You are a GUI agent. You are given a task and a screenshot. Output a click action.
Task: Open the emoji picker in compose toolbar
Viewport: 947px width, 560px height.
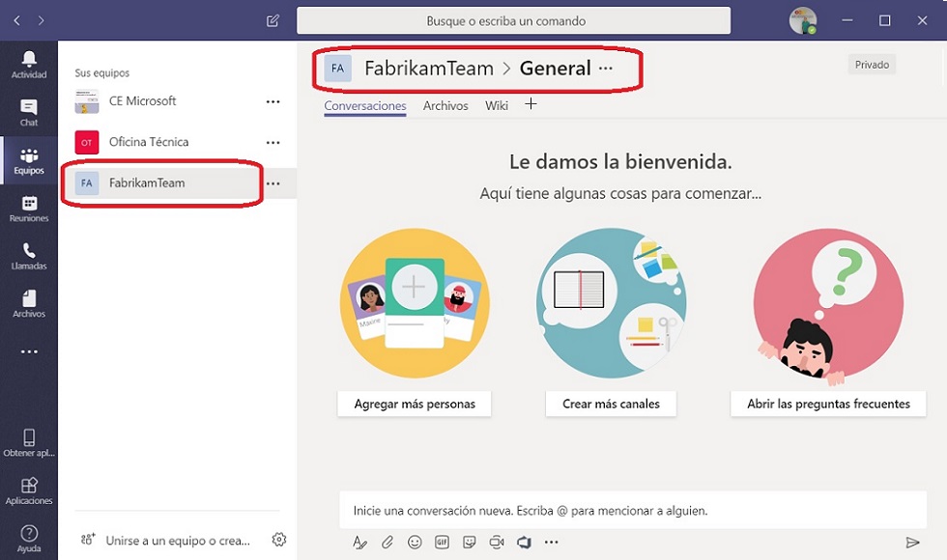pyautogui.click(x=415, y=542)
